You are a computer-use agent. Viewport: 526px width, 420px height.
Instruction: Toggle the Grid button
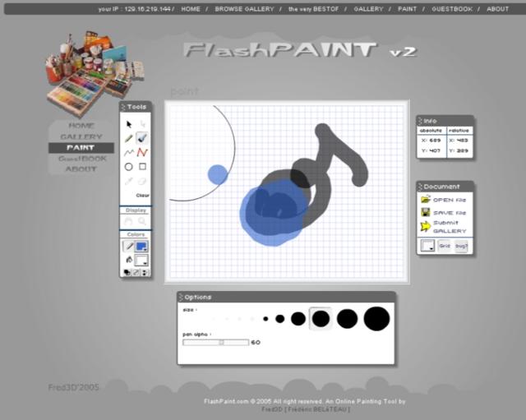[x=445, y=246]
